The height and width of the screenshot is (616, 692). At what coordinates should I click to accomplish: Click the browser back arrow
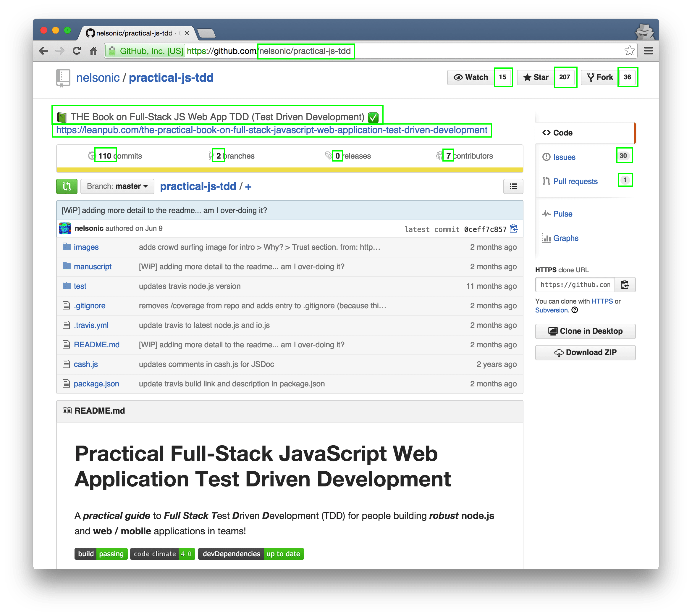click(44, 51)
